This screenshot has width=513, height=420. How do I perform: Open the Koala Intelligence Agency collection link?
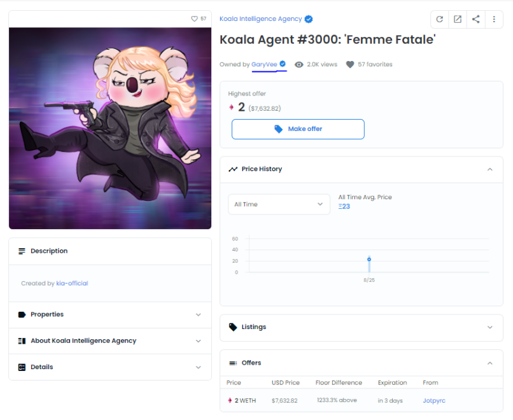coord(260,19)
